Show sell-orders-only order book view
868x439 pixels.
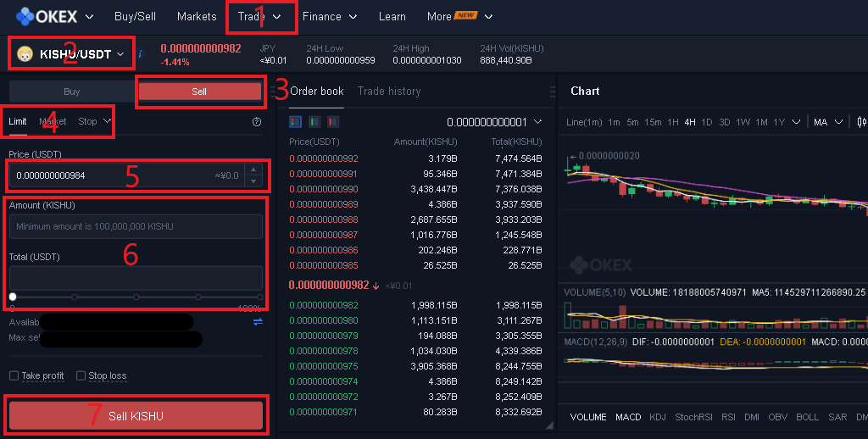332,121
